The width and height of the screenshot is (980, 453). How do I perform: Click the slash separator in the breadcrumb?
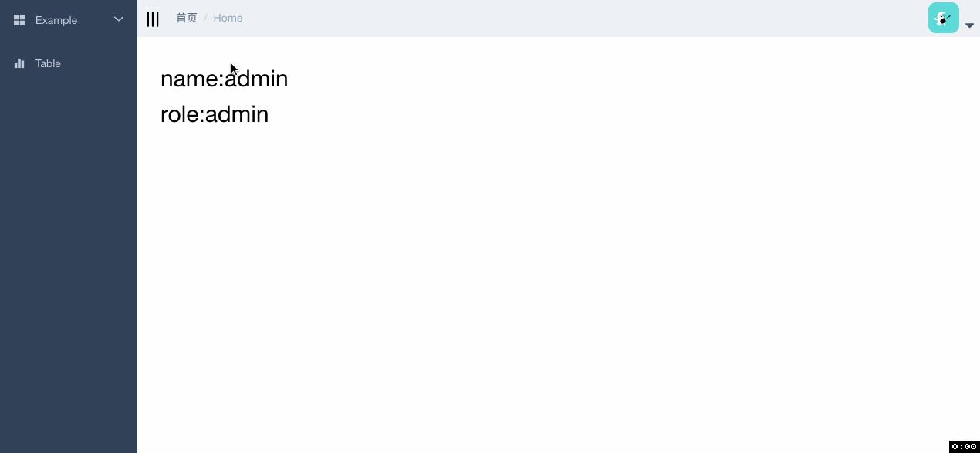tap(205, 18)
